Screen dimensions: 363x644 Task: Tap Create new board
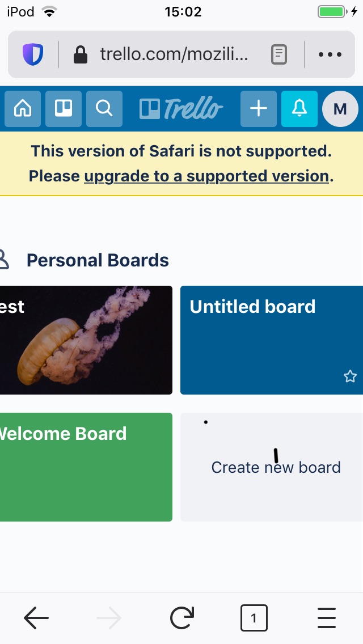[276, 467]
